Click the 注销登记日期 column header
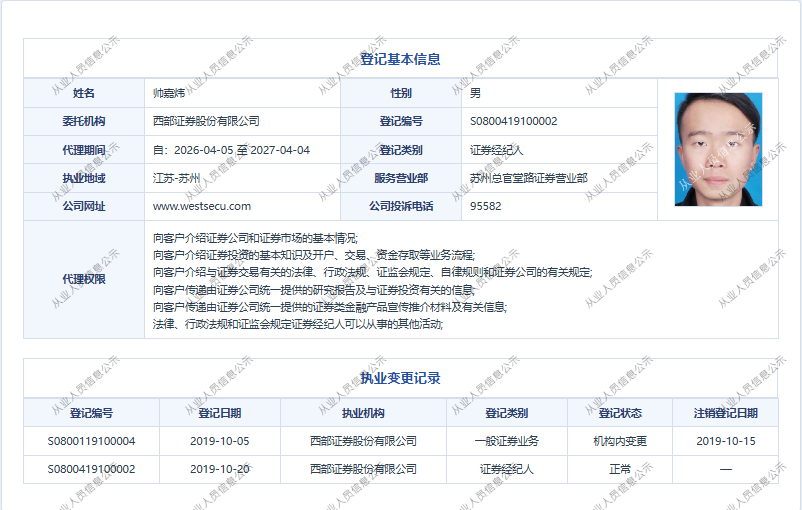The width and height of the screenshot is (802, 510). pyautogui.click(x=725, y=413)
